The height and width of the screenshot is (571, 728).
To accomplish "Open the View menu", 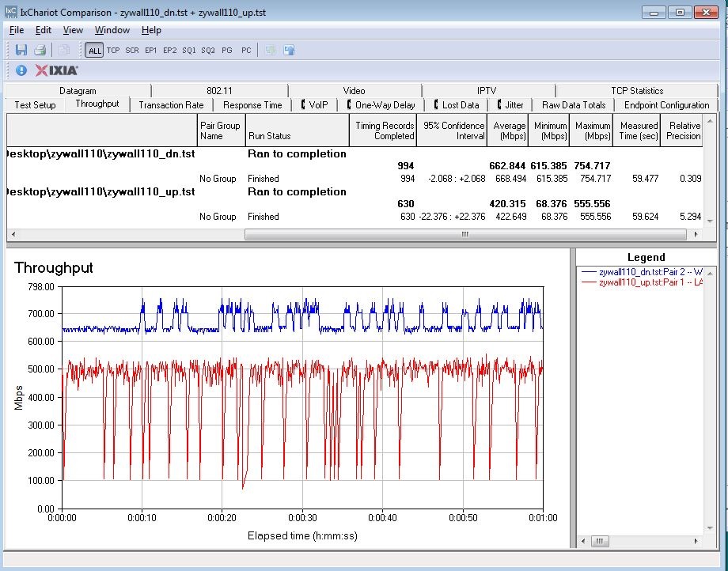I will pos(73,30).
